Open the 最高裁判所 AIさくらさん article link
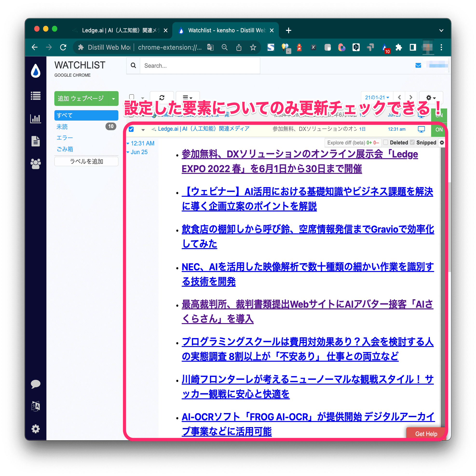 [x=307, y=311]
